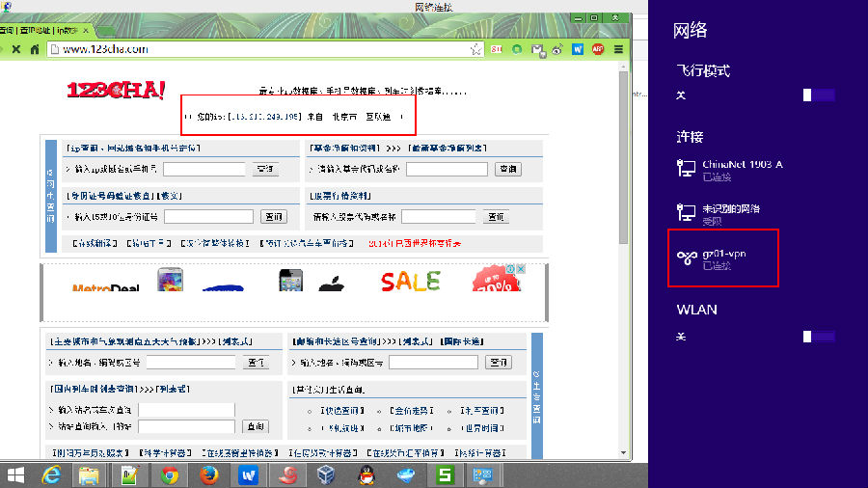Click 查询 button beside postal code input
Viewport: 868px width, 488px height.
pos(499,363)
